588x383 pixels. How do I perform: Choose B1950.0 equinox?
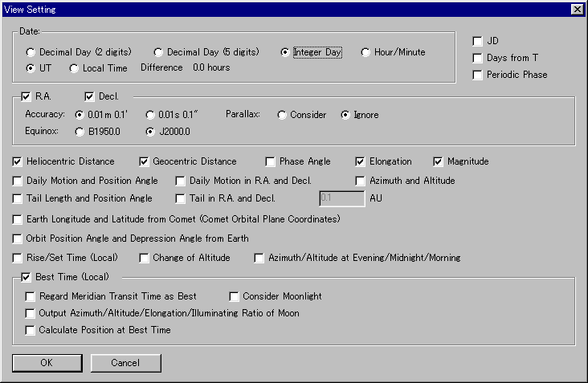80,131
